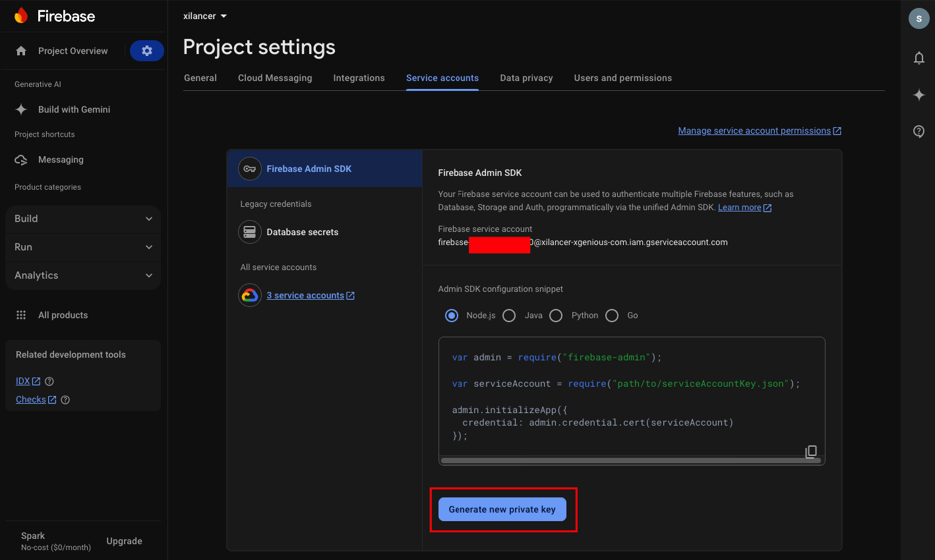Select Go as the snippet language

click(x=611, y=316)
